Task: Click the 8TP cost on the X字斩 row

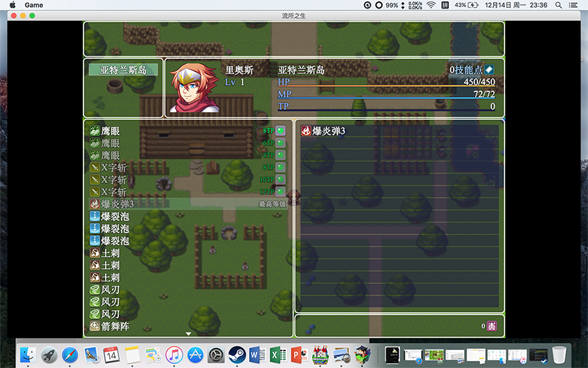Action: (x=268, y=167)
